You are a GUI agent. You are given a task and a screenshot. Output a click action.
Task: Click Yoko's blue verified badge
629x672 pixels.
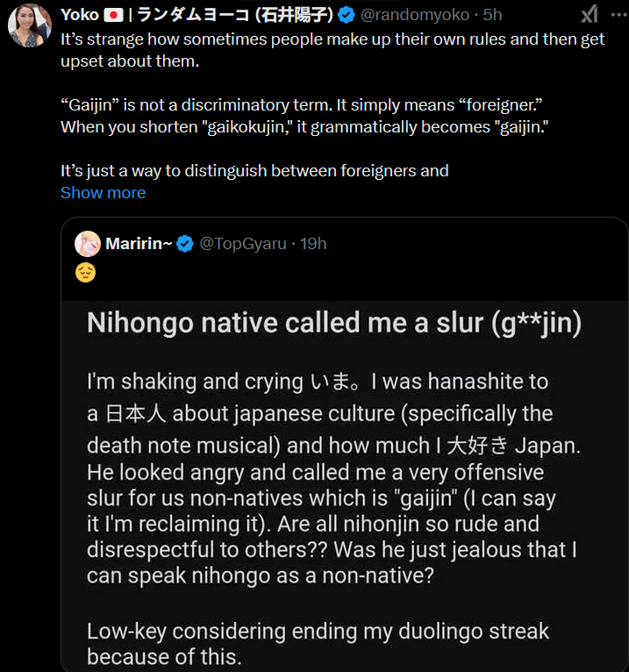point(347,15)
